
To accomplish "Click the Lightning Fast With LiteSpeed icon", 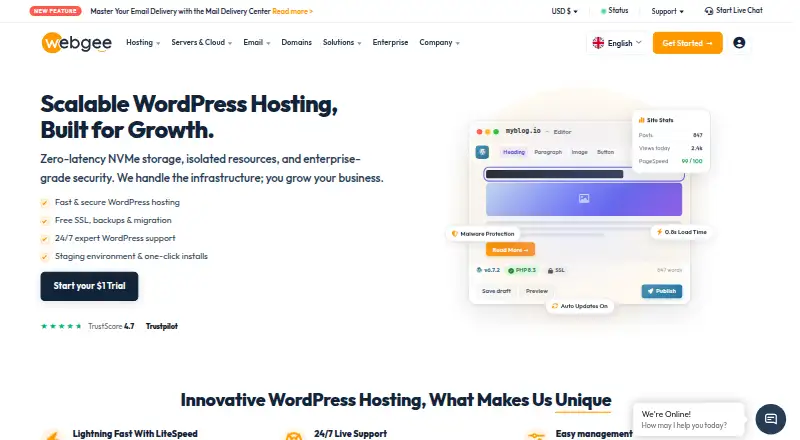I will 53,435.
